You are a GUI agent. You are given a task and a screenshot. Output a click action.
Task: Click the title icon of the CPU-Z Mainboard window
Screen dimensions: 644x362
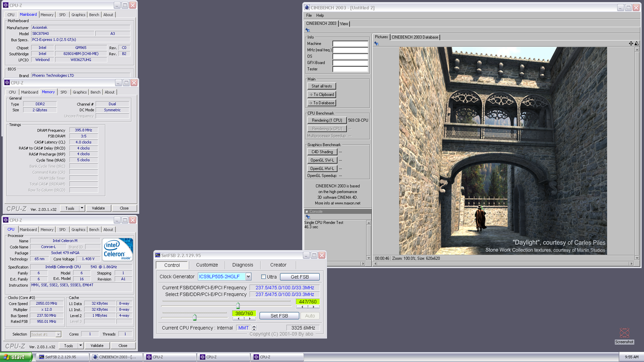pyautogui.click(x=6, y=5)
